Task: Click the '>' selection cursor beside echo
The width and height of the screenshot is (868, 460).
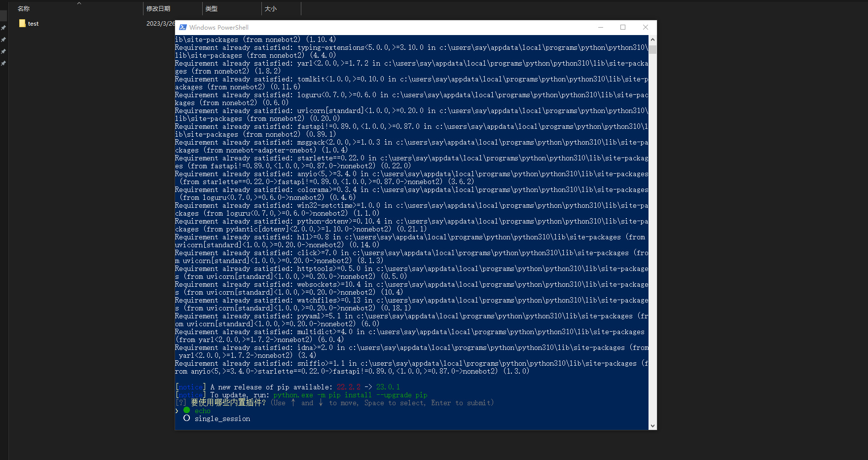Action: [177, 411]
